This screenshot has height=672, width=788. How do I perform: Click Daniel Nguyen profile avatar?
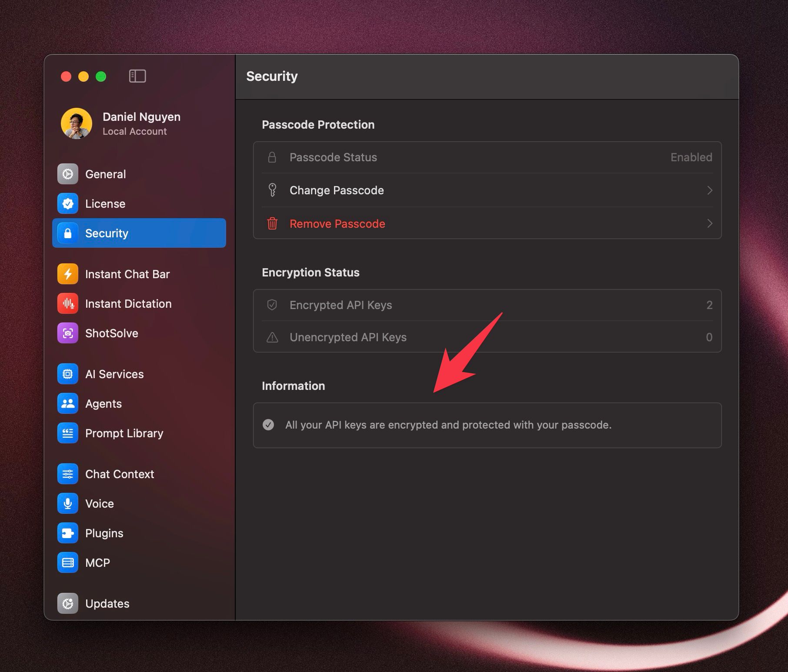(x=77, y=123)
